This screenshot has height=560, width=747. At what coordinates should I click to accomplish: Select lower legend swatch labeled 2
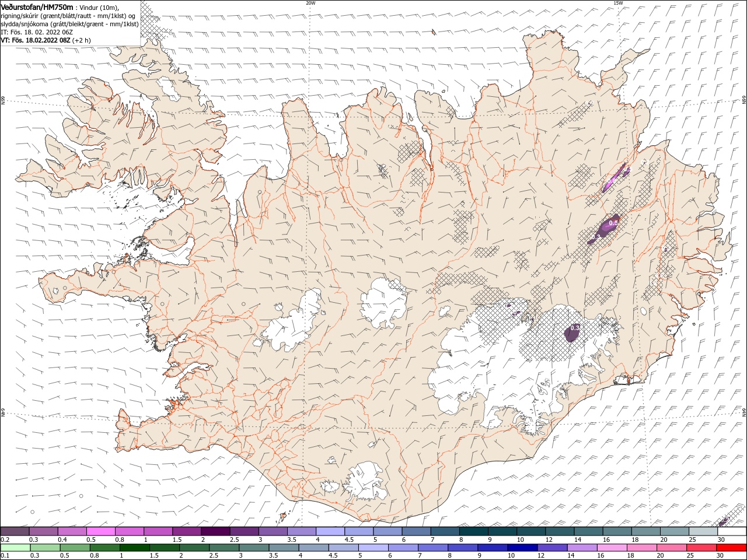194,548
